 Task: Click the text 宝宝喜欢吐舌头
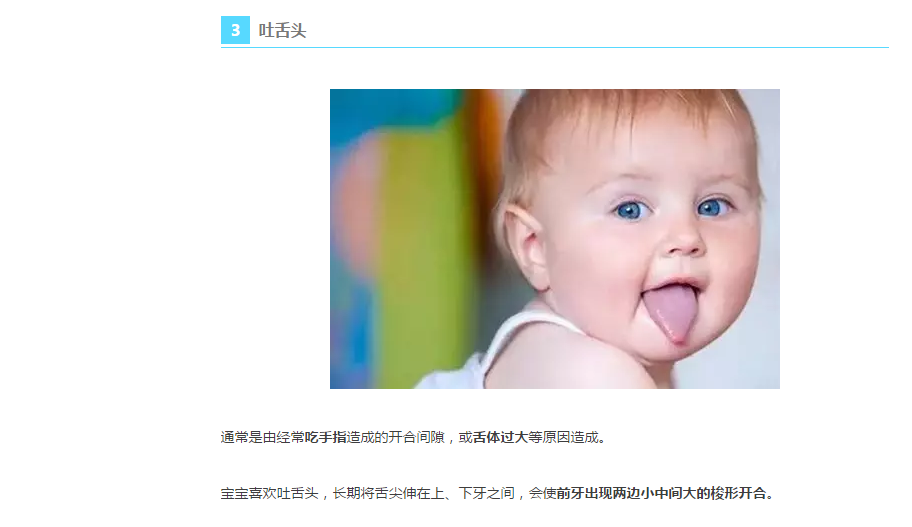click(x=269, y=493)
